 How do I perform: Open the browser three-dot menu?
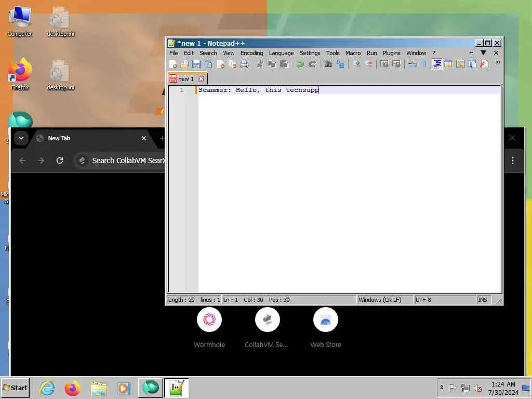point(513,161)
